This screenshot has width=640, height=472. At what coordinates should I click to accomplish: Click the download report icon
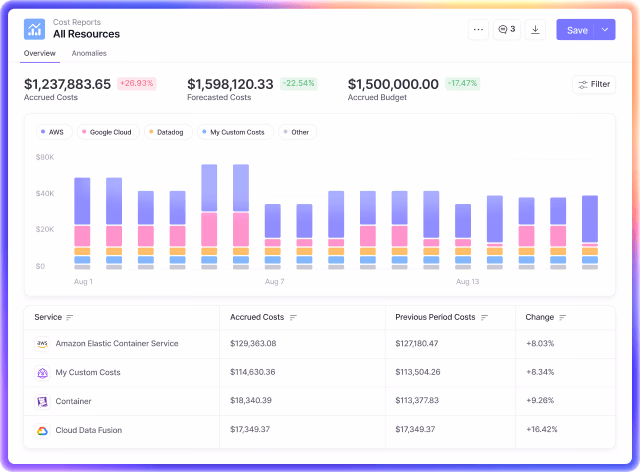tap(535, 29)
